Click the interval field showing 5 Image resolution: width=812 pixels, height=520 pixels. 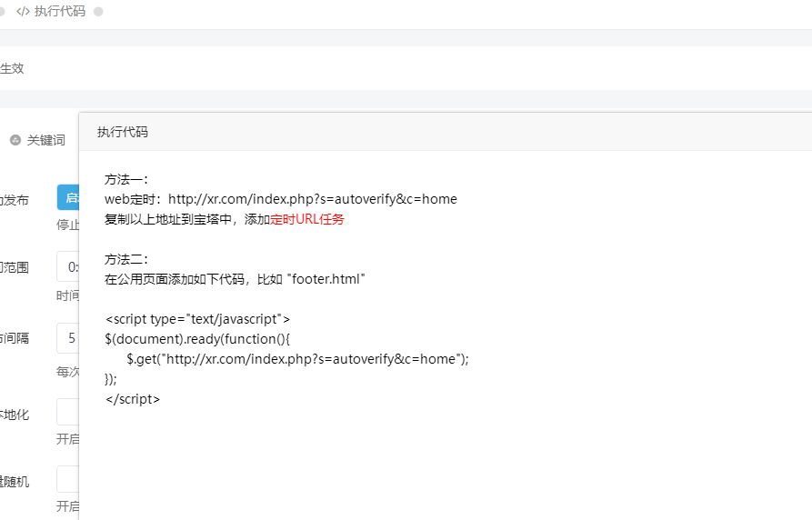tap(68, 338)
